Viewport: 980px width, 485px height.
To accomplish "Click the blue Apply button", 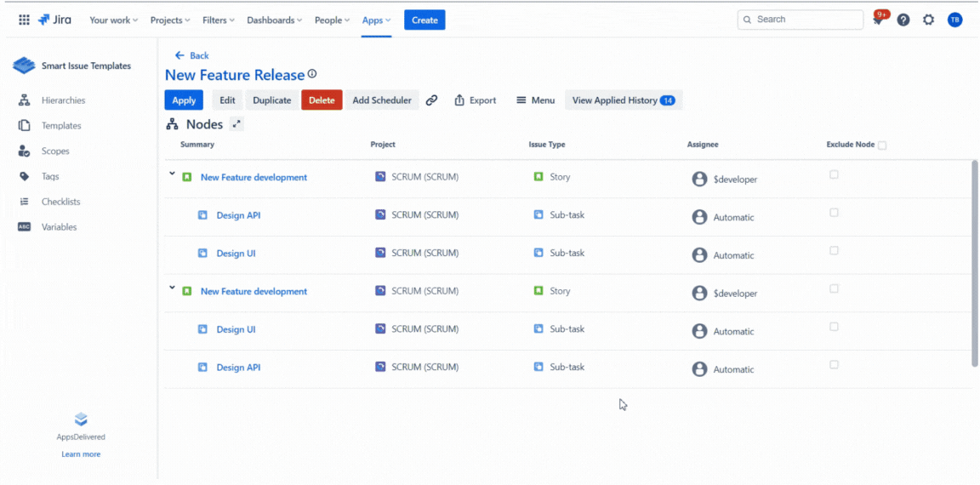I will click(x=184, y=100).
